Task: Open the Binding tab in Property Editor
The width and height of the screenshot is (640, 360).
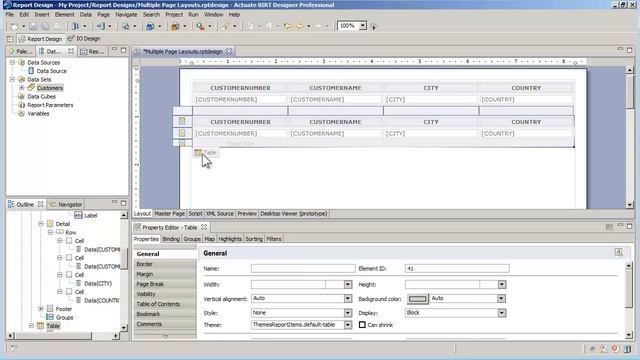Action: (171, 239)
